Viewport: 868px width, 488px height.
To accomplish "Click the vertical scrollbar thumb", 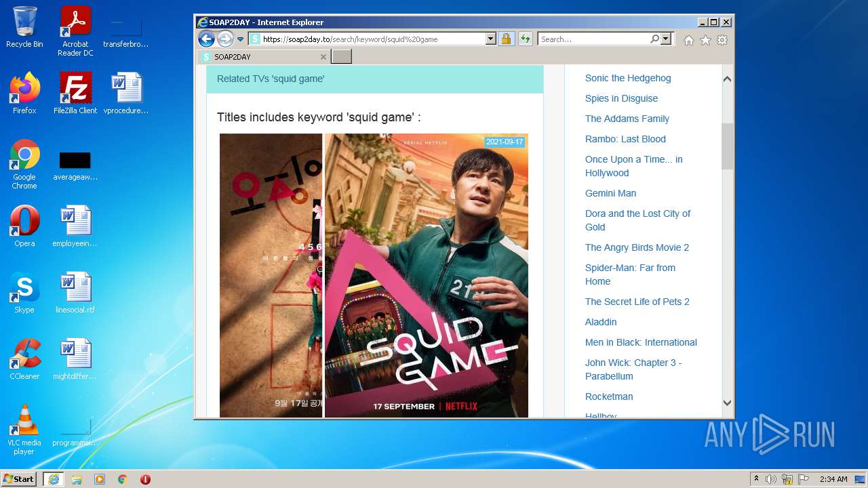I will [x=727, y=146].
